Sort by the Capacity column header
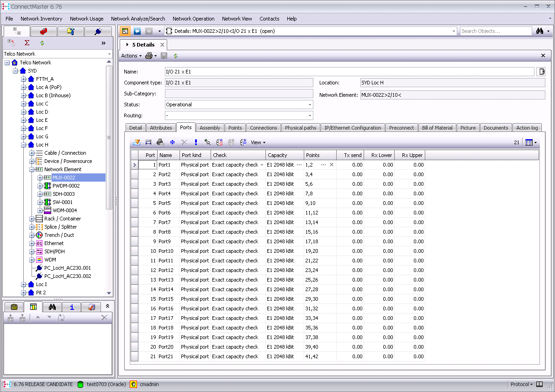The width and height of the screenshot is (555, 392). [285, 155]
